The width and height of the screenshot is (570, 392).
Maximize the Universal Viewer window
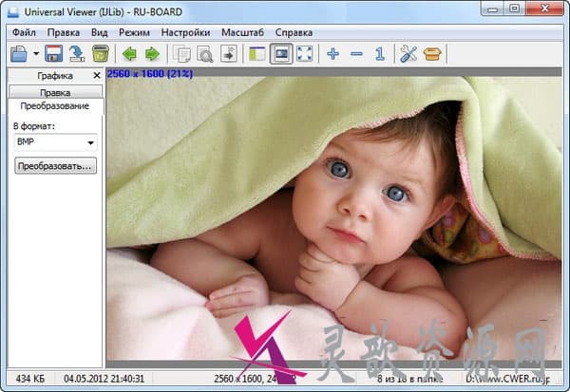[x=514, y=9]
